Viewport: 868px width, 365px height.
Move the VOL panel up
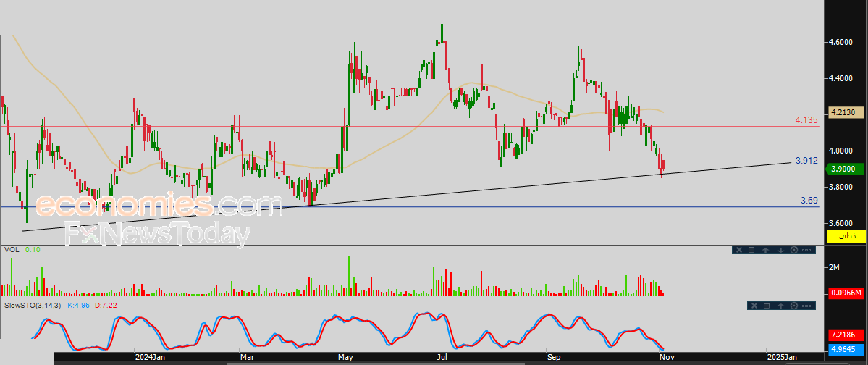coord(766,250)
